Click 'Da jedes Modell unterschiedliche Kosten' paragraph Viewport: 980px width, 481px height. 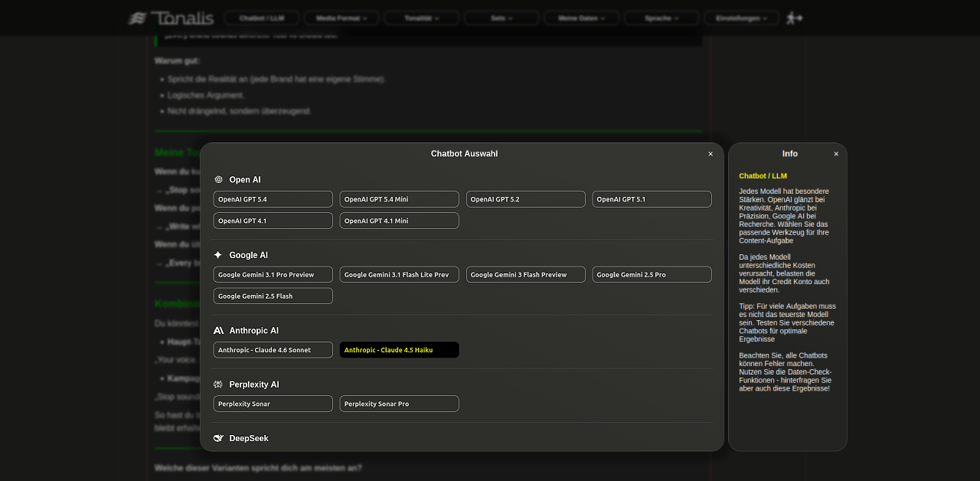click(784, 273)
